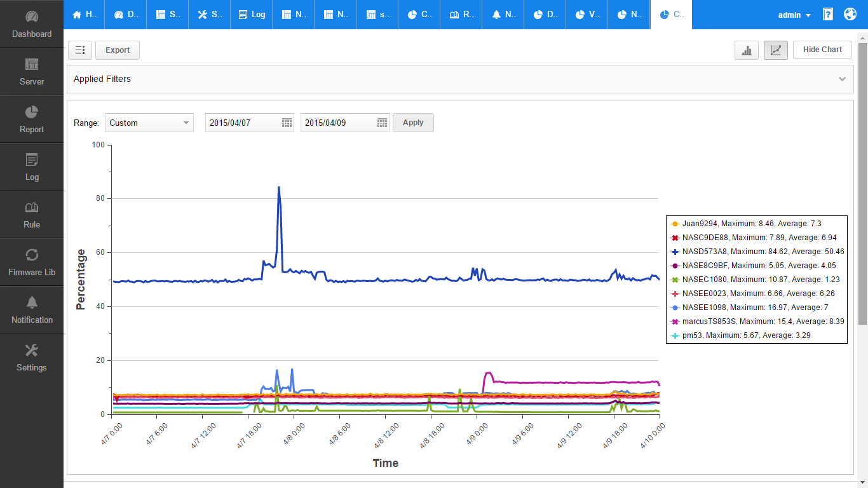Switch to the Home tab
Image resolution: width=868 pixels, height=488 pixels.
pyautogui.click(x=84, y=15)
